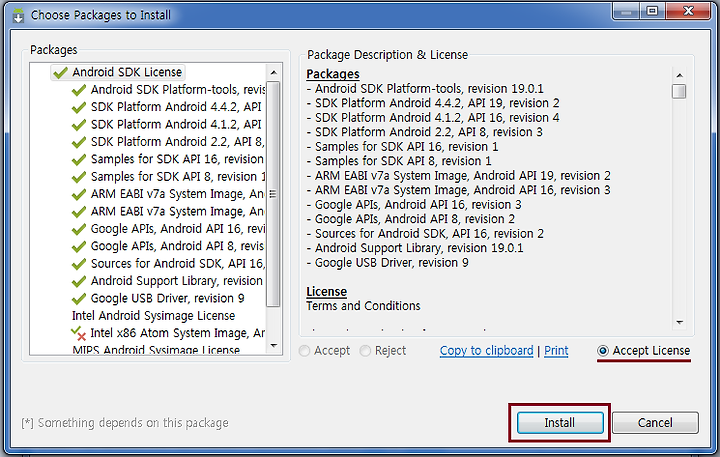The width and height of the screenshot is (720, 457).
Task: Click description panel scroll down arrow
Action: (x=680, y=322)
